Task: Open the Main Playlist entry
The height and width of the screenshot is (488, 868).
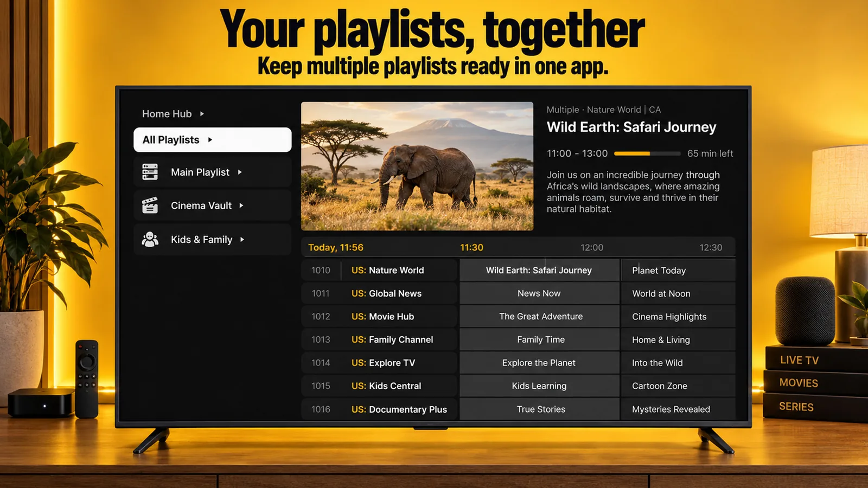Action: tap(212, 172)
